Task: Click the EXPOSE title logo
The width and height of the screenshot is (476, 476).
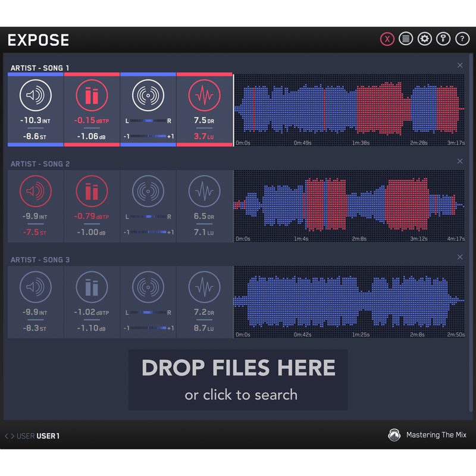Action: [39, 40]
